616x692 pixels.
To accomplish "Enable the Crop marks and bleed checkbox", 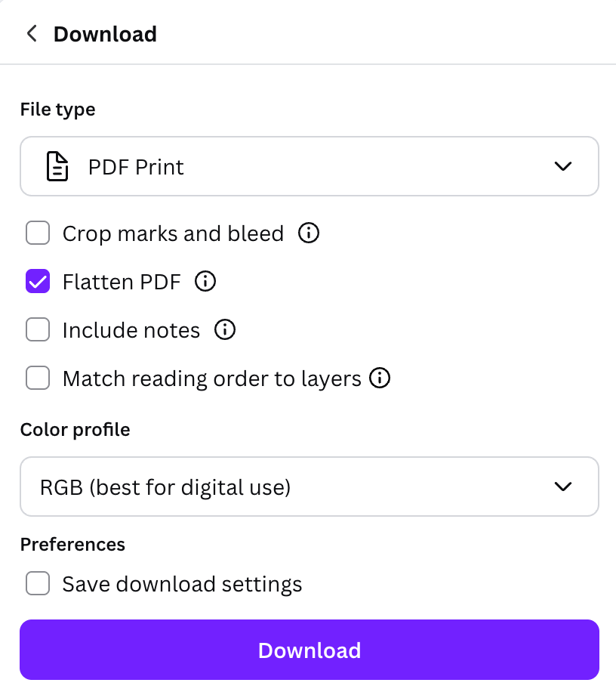I will (x=38, y=233).
